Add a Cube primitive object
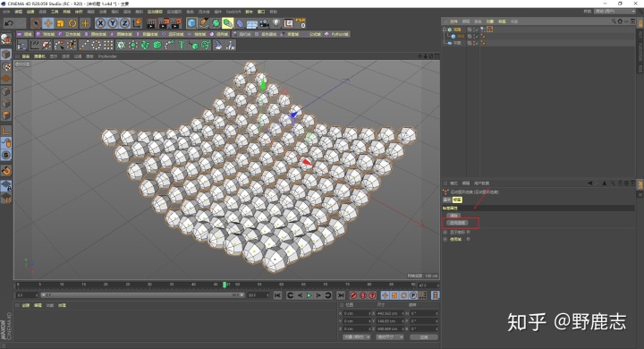Viewport: 644px width, 349px height. [191, 23]
